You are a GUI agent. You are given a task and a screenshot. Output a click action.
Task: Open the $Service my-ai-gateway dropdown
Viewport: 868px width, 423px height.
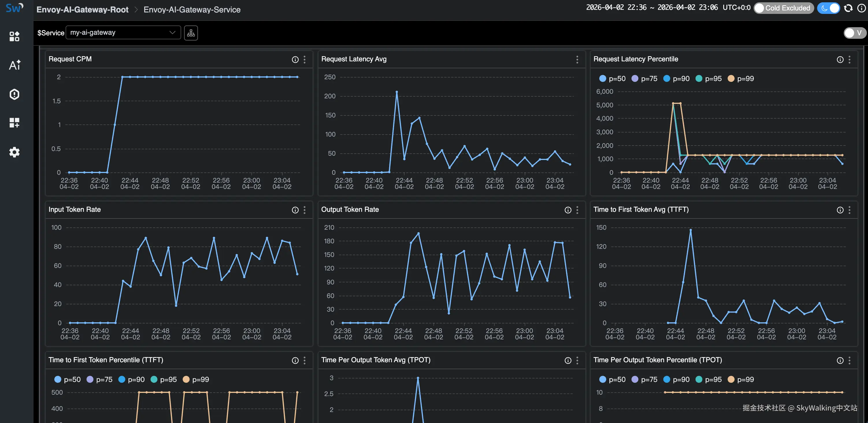[123, 33]
